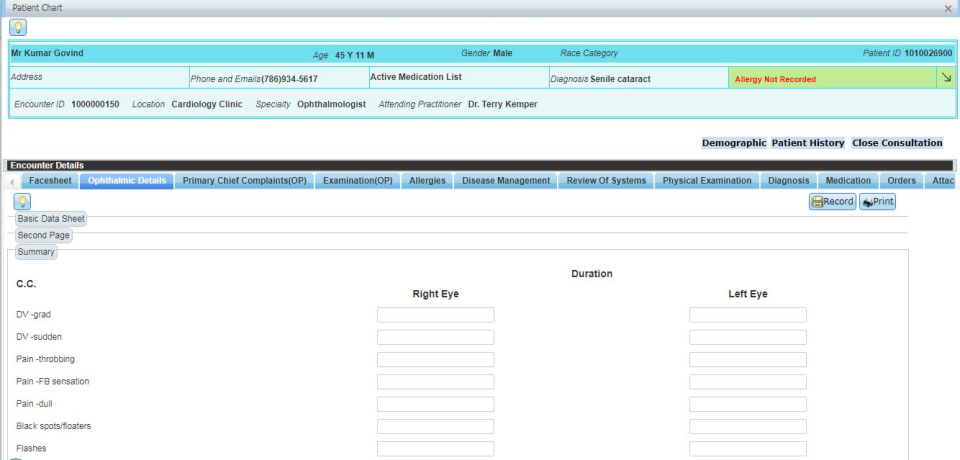
Task: Close the Patient Chart window
Action: tap(948, 9)
